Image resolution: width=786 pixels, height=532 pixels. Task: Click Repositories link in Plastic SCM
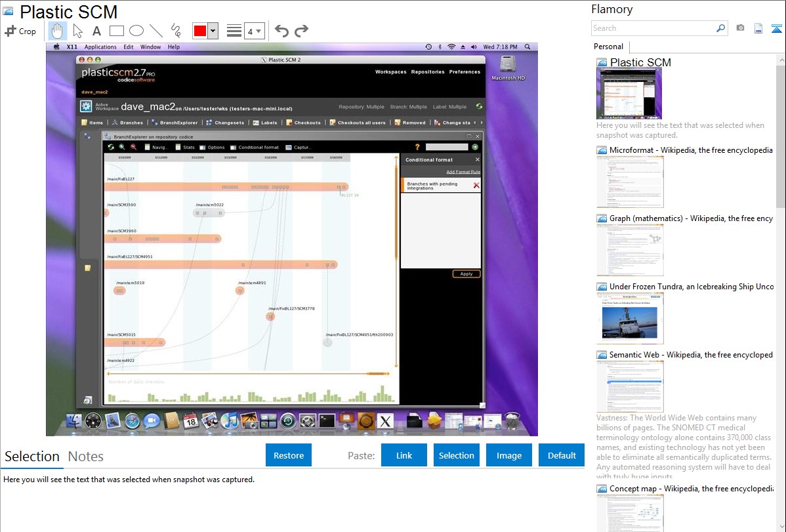428,72
